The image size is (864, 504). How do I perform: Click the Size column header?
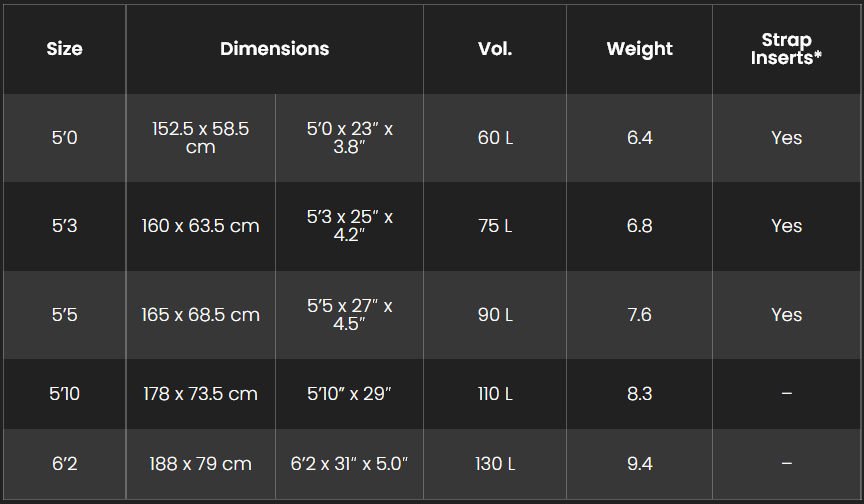coord(64,49)
